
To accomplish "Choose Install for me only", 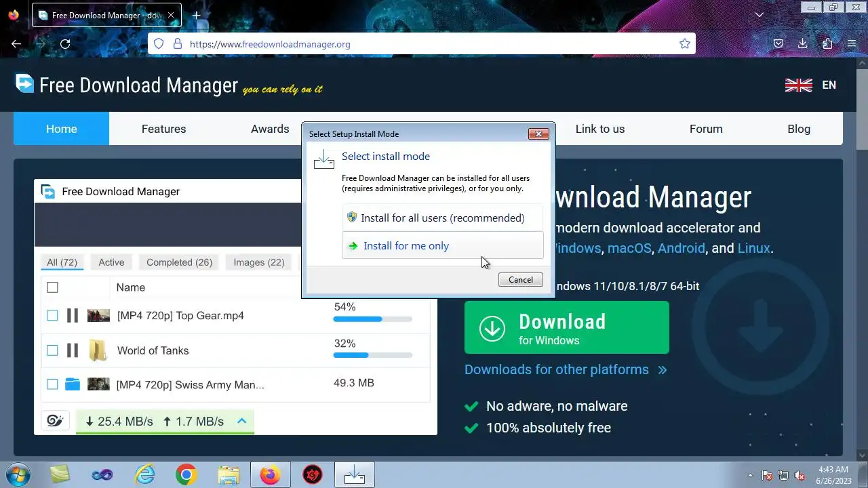I will [x=443, y=245].
